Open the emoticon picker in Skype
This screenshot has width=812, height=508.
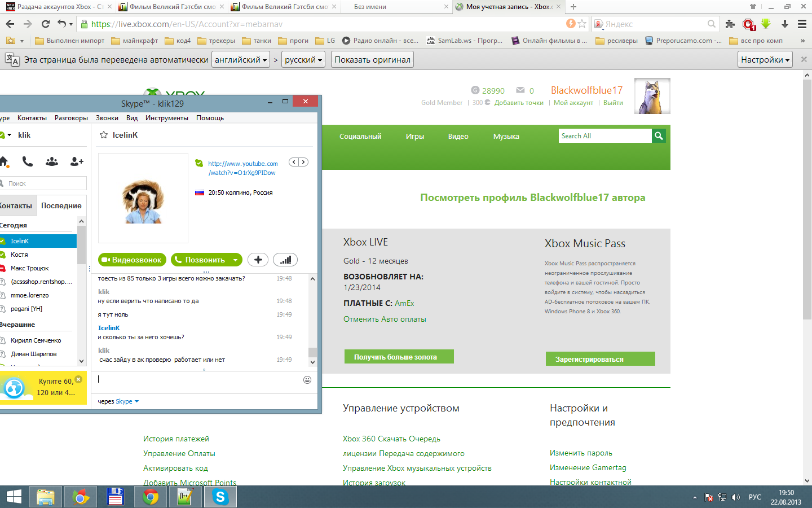(307, 380)
